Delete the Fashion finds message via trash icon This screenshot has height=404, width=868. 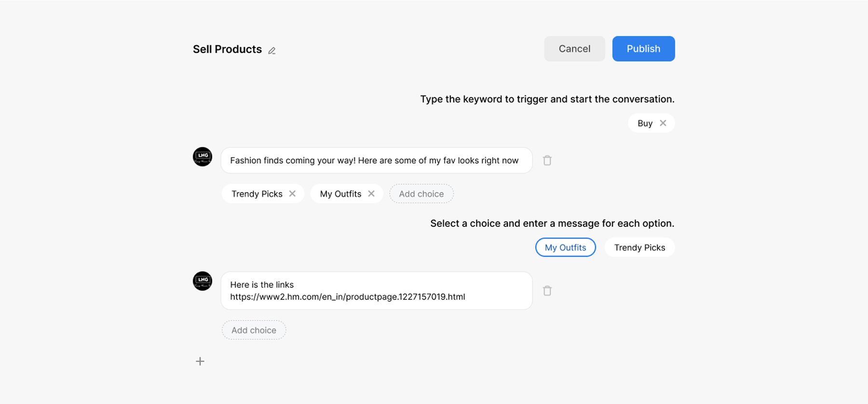pyautogui.click(x=547, y=160)
